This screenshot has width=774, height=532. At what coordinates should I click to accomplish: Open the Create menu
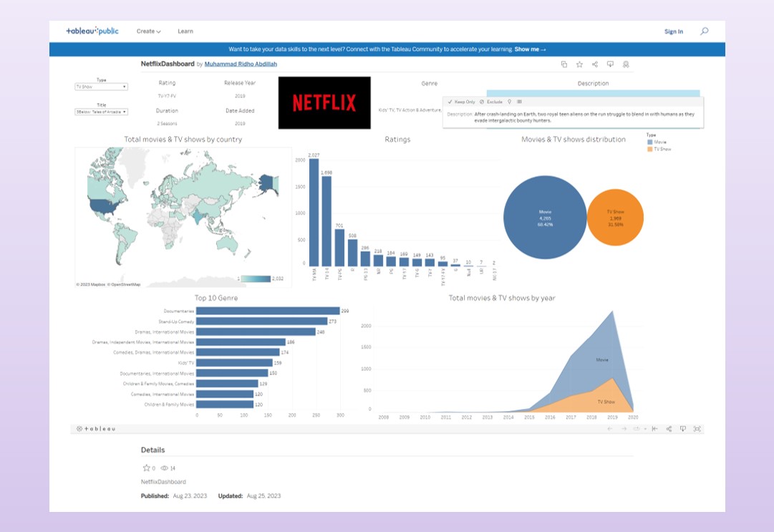(x=145, y=32)
